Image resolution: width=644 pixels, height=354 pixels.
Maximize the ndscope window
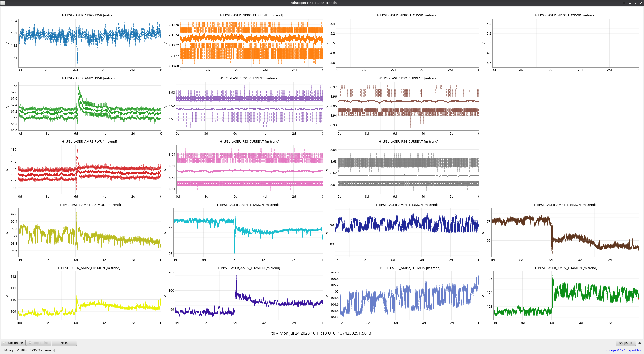tap(635, 3)
